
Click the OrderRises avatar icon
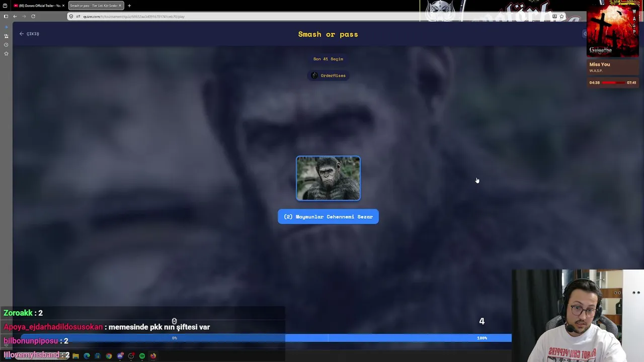314,75
